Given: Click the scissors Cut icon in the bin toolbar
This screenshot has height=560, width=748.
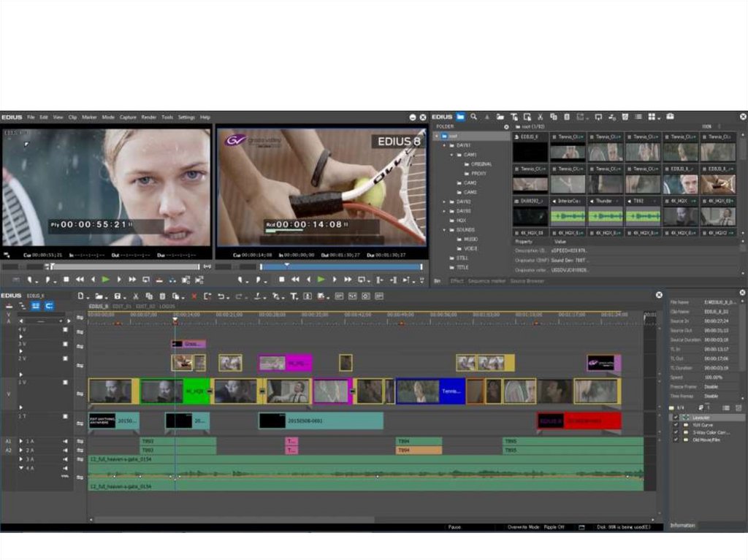Looking at the screenshot, I should (x=540, y=116).
